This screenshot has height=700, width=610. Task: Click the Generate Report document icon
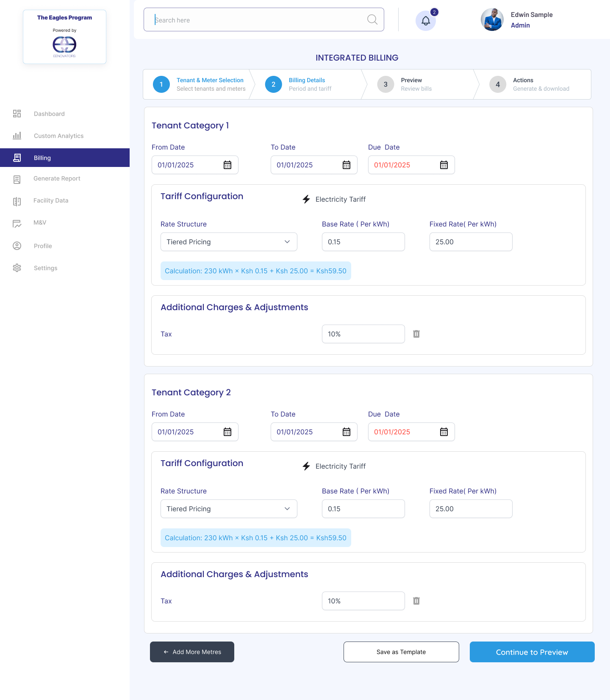point(17,180)
